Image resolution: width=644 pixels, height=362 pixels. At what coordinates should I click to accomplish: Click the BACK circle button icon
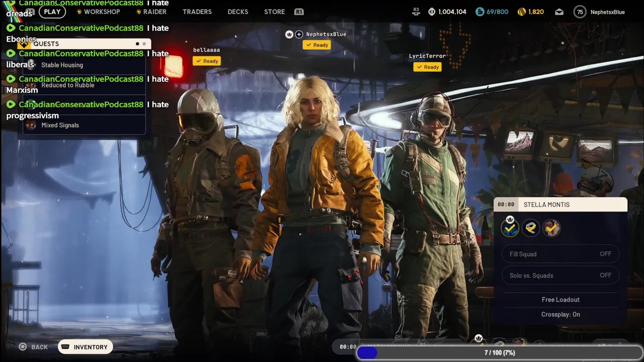click(23, 347)
